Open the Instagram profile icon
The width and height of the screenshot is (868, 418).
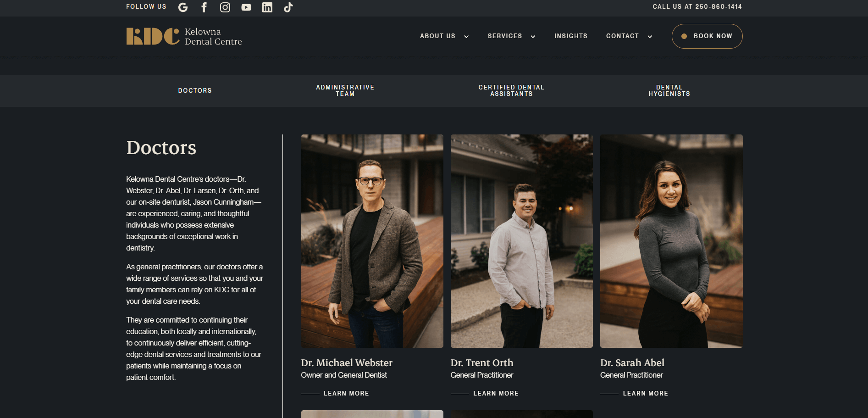(x=225, y=7)
